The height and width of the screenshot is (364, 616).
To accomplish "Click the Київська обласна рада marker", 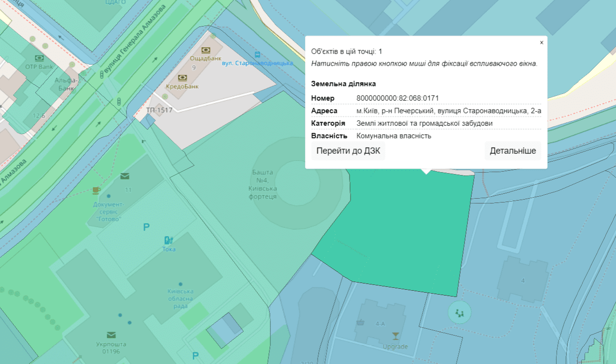I will coord(181,284).
